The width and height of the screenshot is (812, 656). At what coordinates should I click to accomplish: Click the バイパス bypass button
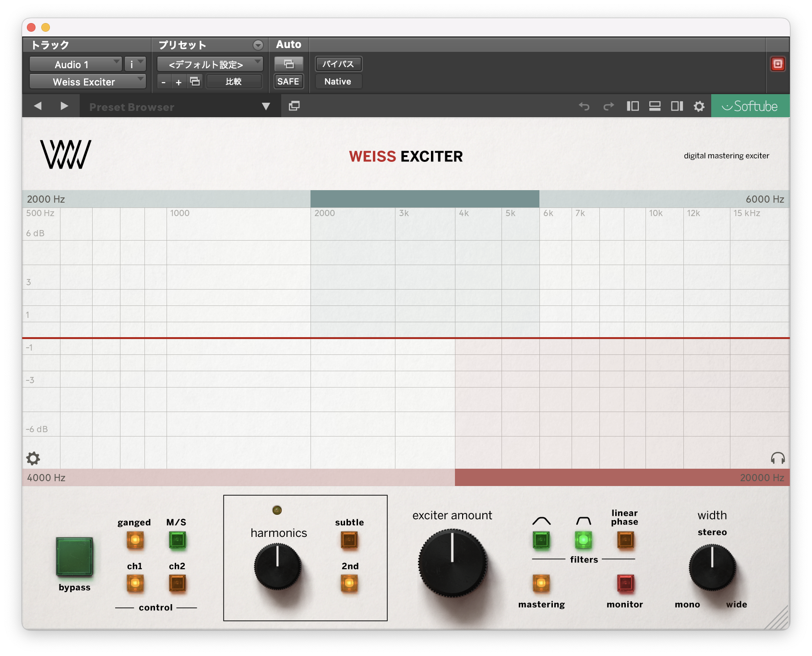click(x=338, y=64)
